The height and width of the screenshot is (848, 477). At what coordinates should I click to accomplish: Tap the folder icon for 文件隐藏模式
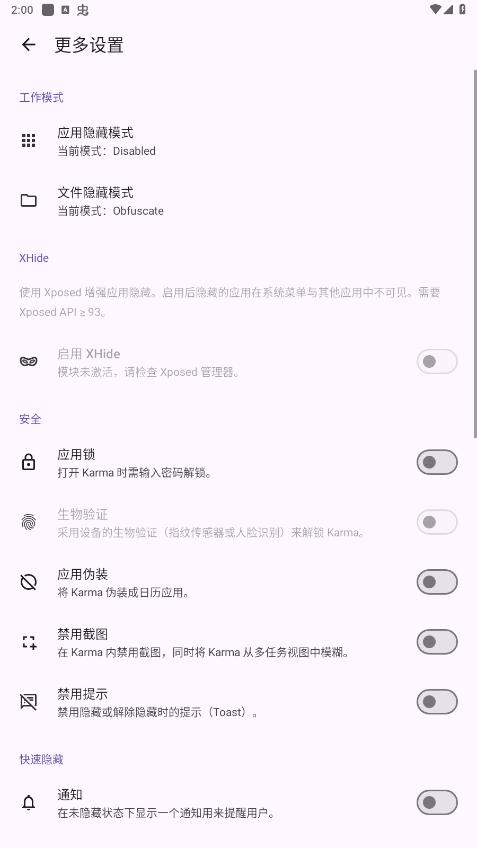29,201
